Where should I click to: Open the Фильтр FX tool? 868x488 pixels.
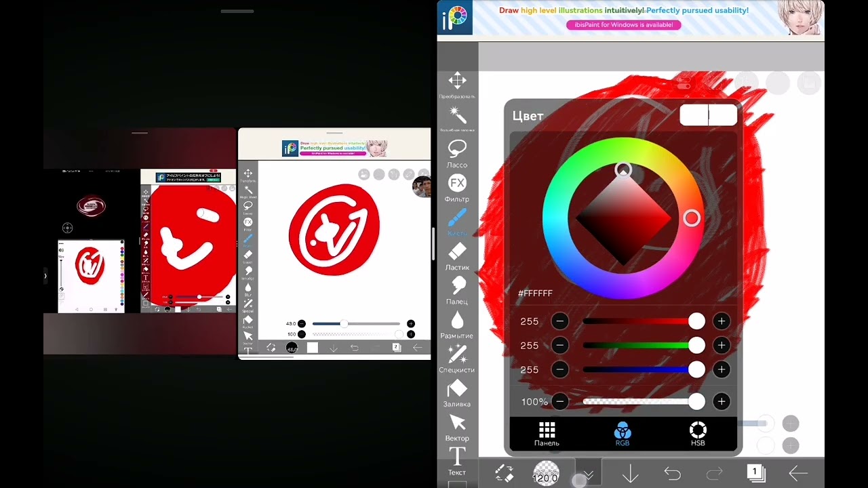[457, 187]
